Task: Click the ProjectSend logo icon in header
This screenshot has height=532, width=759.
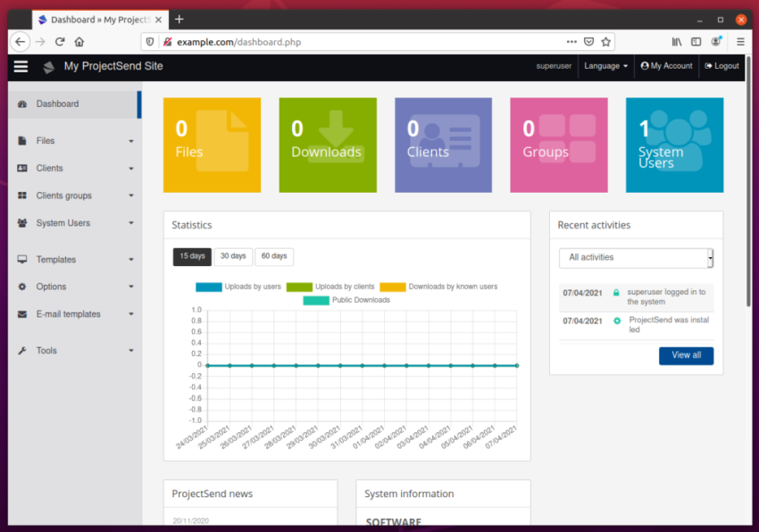Action: (x=48, y=67)
